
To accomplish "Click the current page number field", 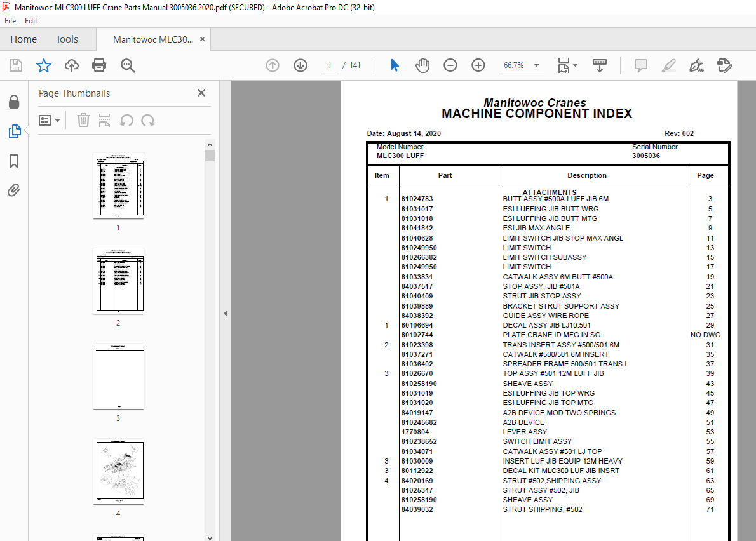I will (x=330, y=65).
